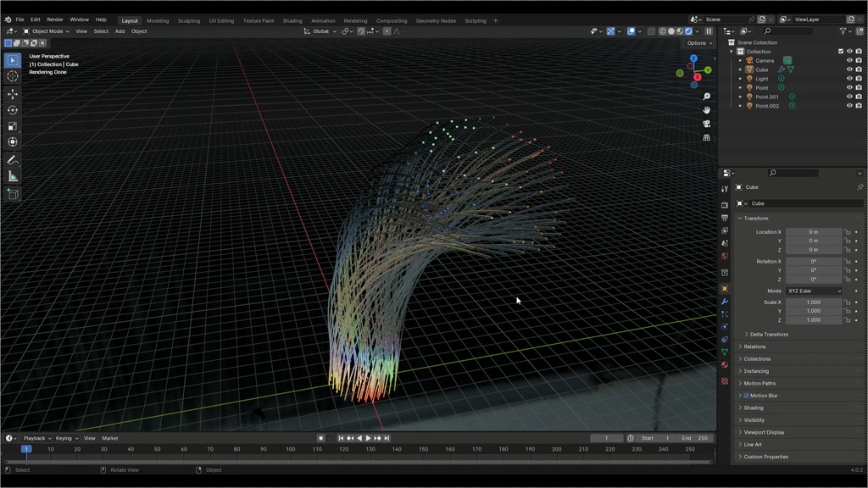Open the Object Data properties tab
The image size is (868, 488).
tap(725, 352)
